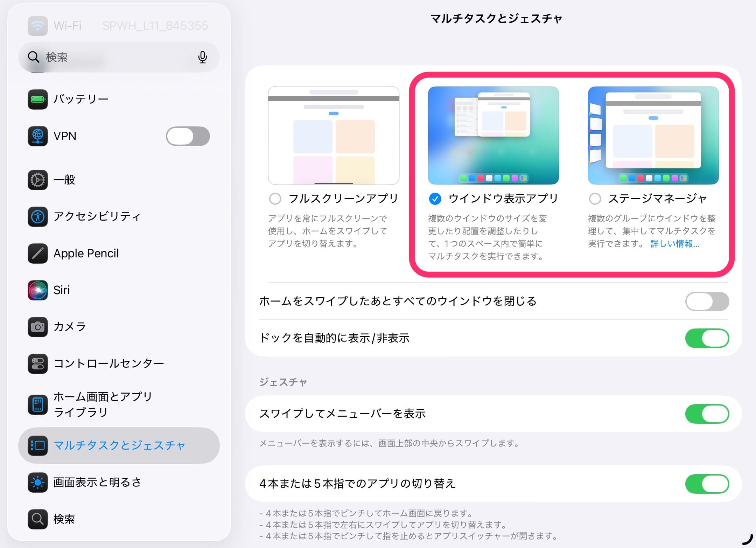This screenshot has height=548, width=756.
Task: Tap the コントロールセンター sliders icon
Action: coord(37,363)
